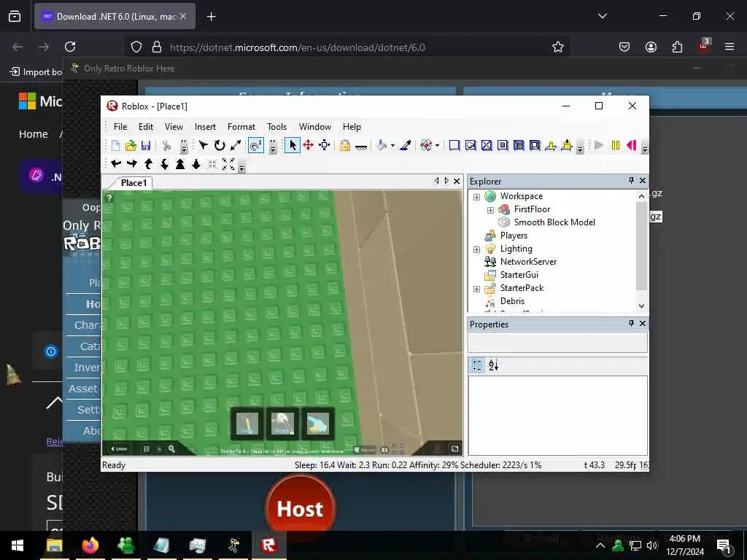Viewport: 747px width, 560px height.
Task: Expand the Lighting tree node
Action: point(476,249)
